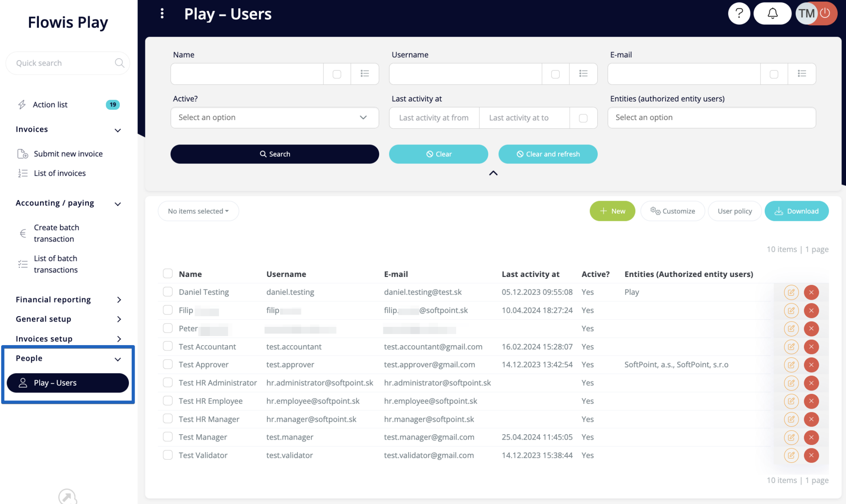Click the help question mark icon

tap(739, 14)
